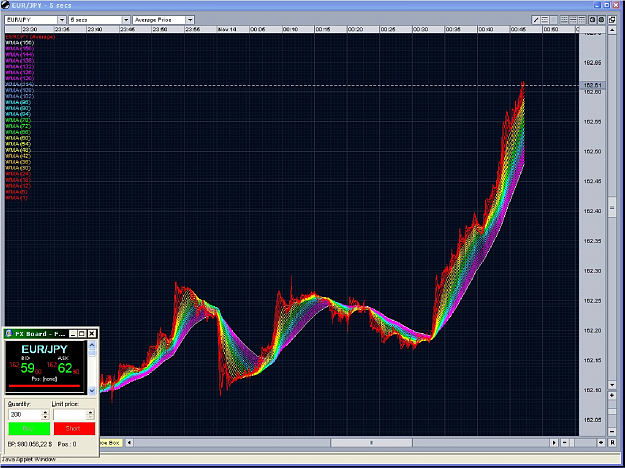Zoom in price axis with plus button

coord(612,395)
